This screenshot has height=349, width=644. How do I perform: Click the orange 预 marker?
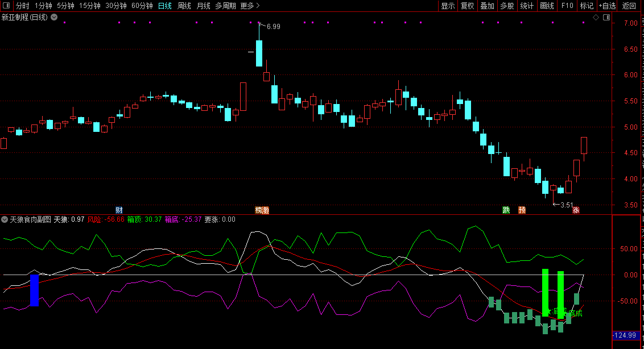[x=522, y=210]
